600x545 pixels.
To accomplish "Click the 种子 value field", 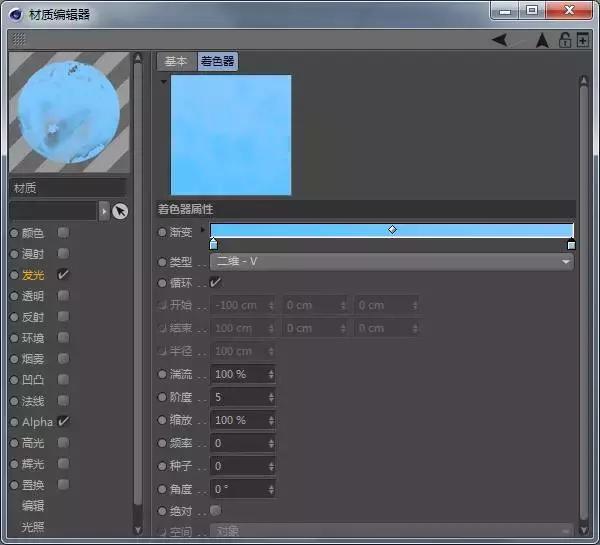I will point(243,466).
